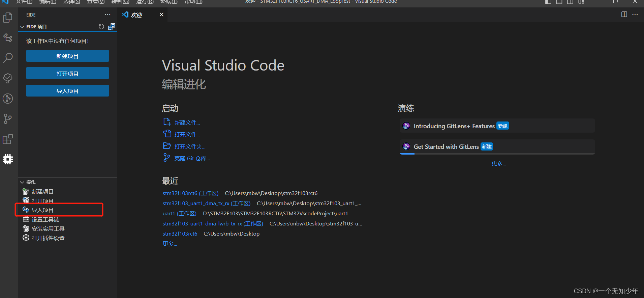Click the 打开插件设置 gear icon
Viewport: 644px width, 298px height.
point(26,238)
